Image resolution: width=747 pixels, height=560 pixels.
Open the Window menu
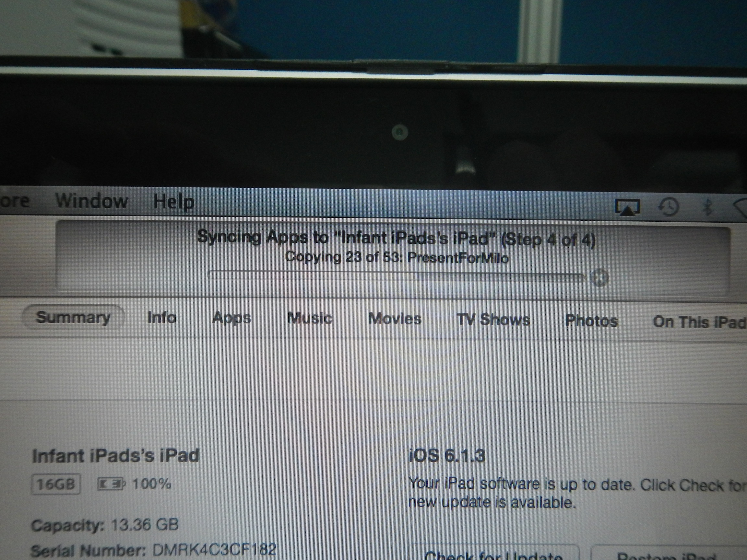pyautogui.click(x=91, y=201)
